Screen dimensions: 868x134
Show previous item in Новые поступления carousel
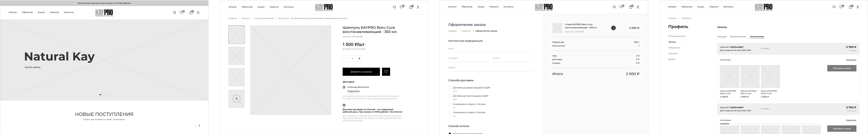click(195, 126)
